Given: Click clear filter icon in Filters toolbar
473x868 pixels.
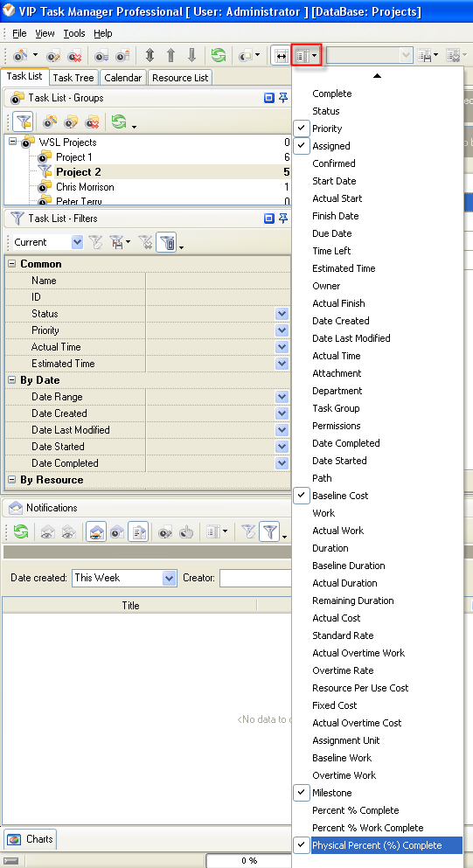Looking at the screenshot, I should click(x=145, y=242).
